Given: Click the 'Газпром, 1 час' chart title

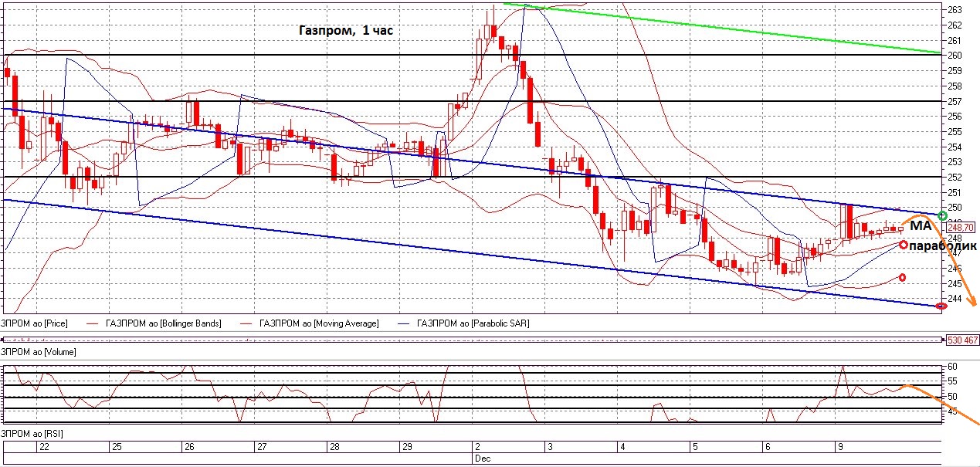Looking at the screenshot, I should click(346, 32).
